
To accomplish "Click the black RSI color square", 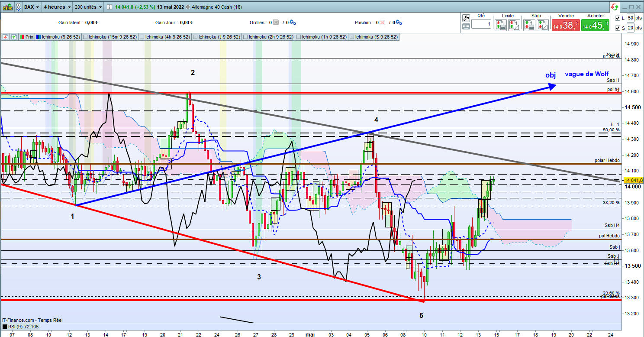I will 5,327.
